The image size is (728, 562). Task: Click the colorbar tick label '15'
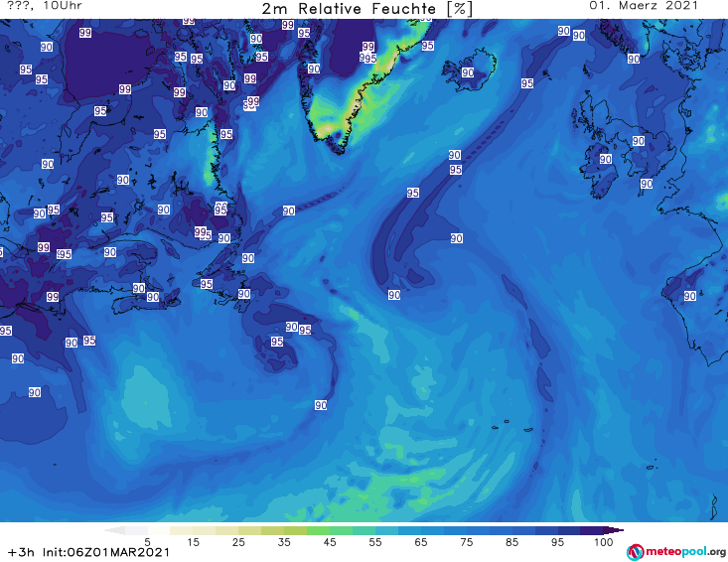pyautogui.click(x=193, y=542)
